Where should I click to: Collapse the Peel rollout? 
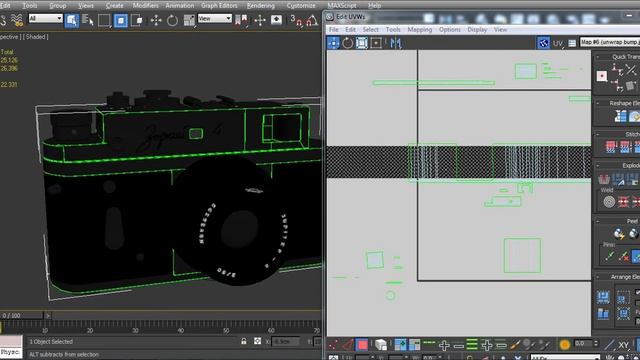tap(598, 221)
